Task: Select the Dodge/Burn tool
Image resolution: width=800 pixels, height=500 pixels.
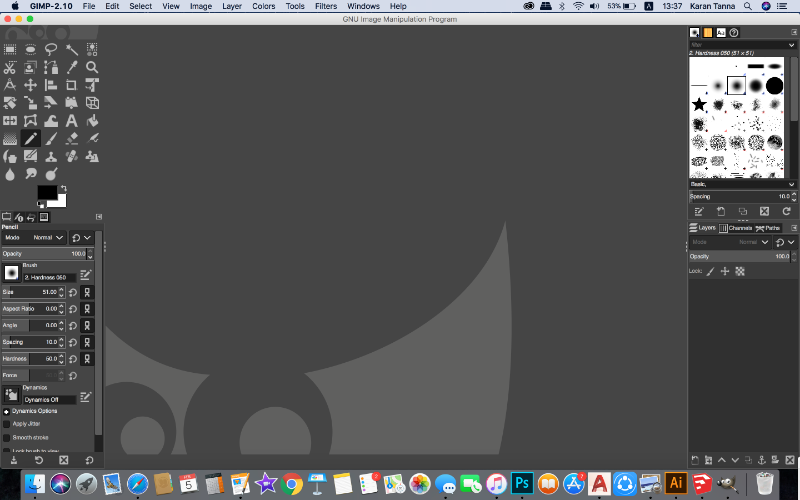Action: tap(51, 174)
